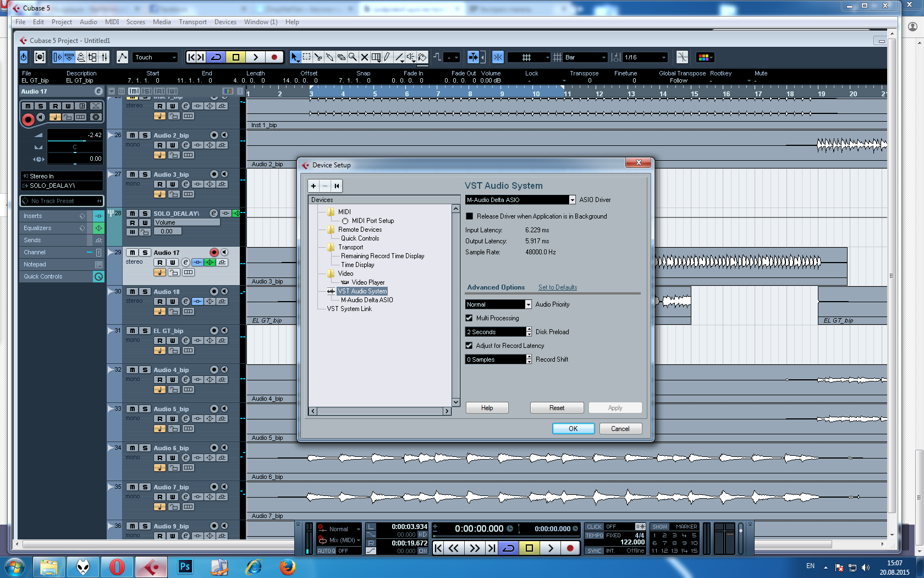The image size is (924, 578).
Task: Select the Line tool
Action: coord(399,57)
